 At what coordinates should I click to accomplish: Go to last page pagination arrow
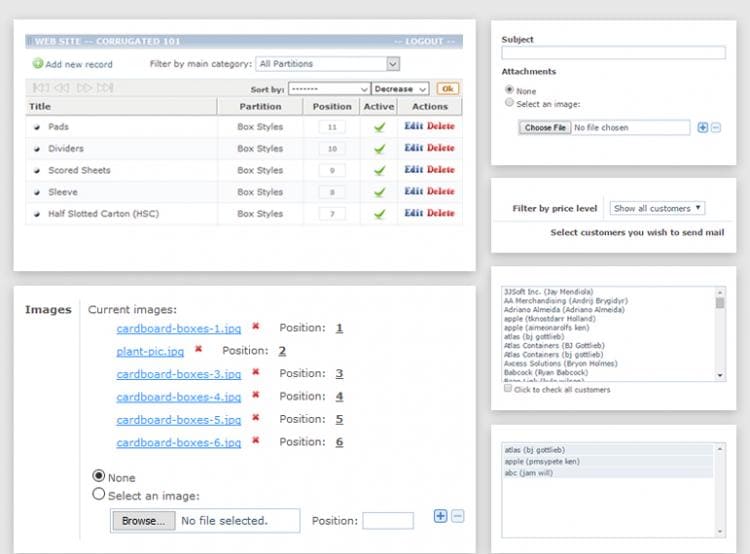pyautogui.click(x=105, y=88)
